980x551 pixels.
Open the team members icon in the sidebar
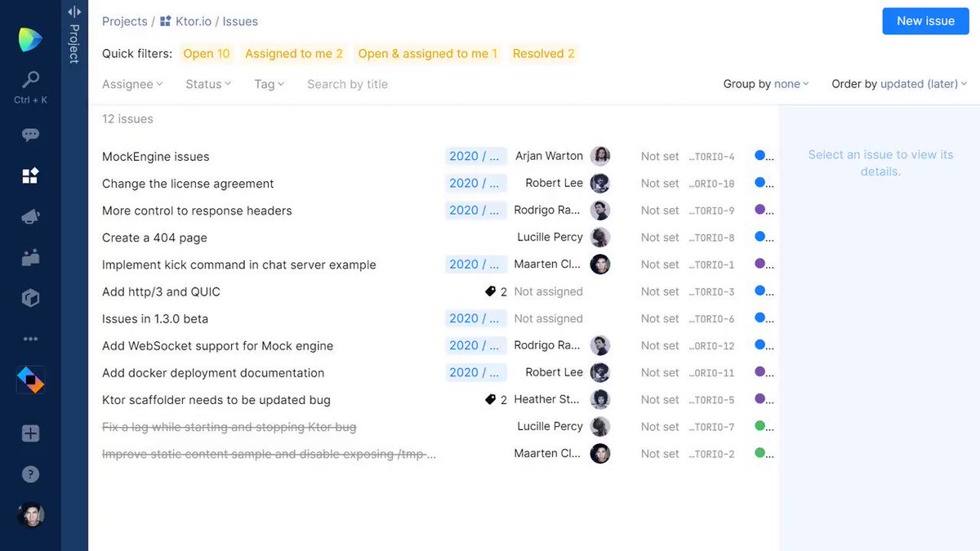tap(30, 256)
